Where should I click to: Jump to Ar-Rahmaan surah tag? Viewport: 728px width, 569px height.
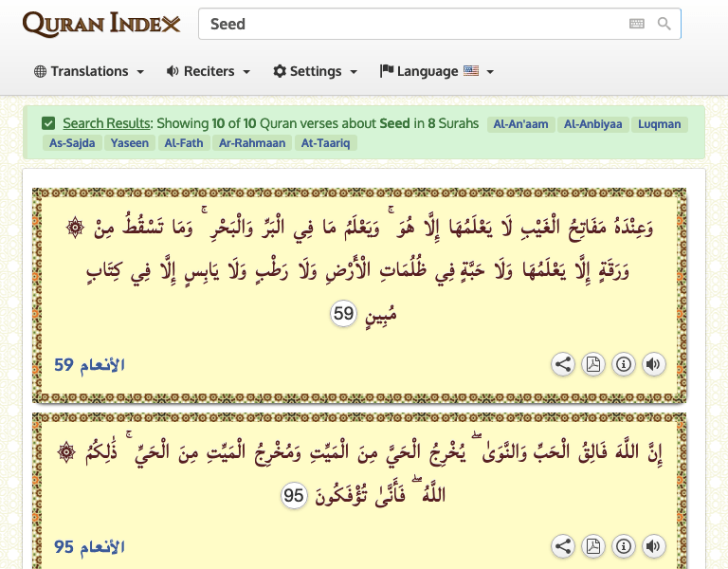click(252, 143)
